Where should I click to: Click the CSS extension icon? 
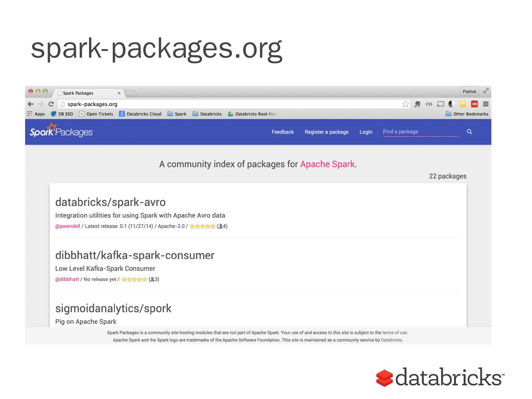429,104
